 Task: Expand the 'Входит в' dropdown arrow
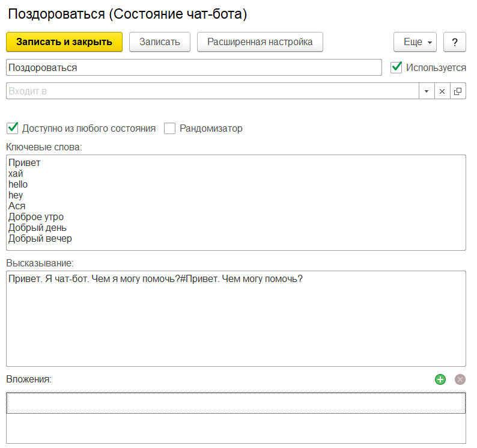point(426,91)
